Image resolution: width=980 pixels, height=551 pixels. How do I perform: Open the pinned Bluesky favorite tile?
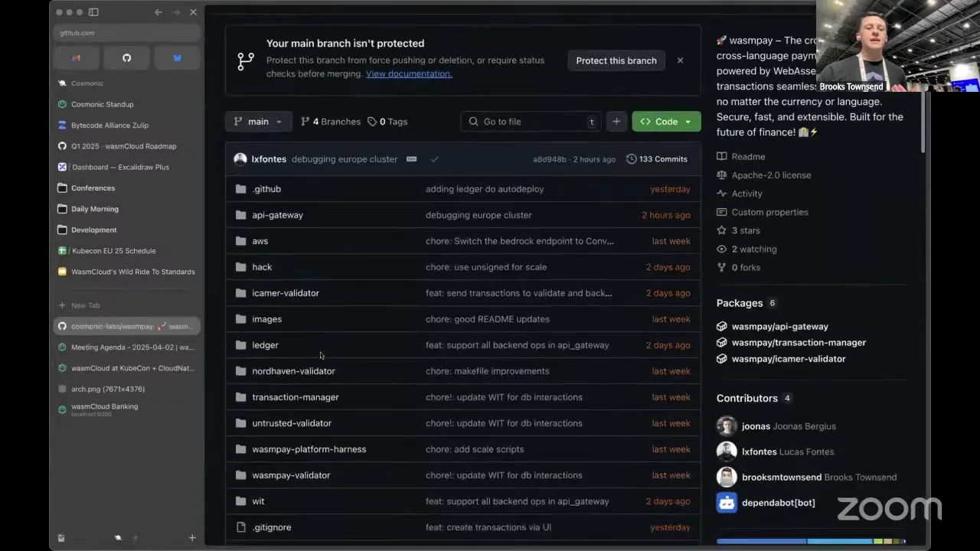click(178, 57)
